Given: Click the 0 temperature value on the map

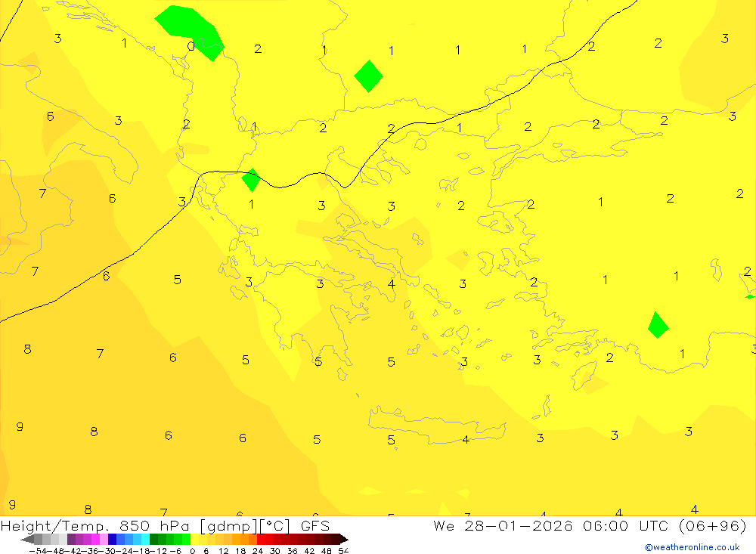Looking at the screenshot, I should [x=191, y=46].
